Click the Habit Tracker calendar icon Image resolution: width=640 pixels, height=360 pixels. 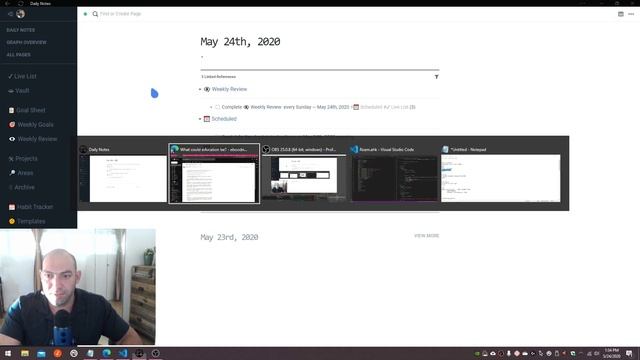tap(12, 207)
